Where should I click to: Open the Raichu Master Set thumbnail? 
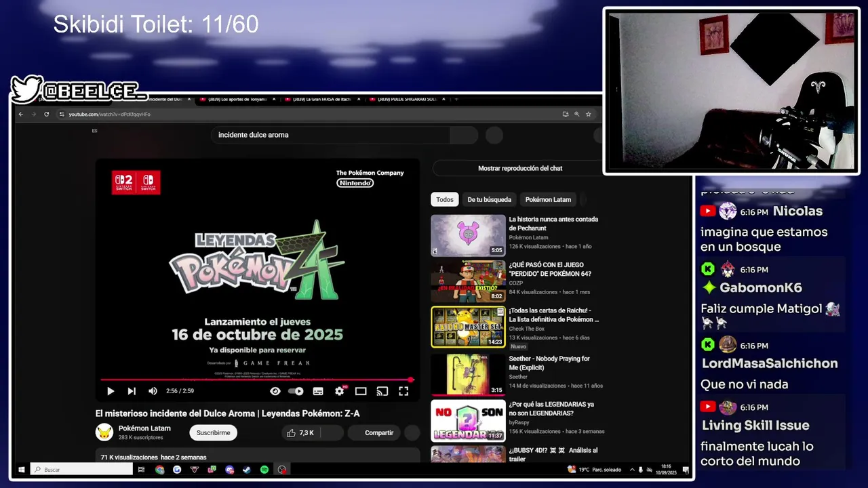click(468, 327)
